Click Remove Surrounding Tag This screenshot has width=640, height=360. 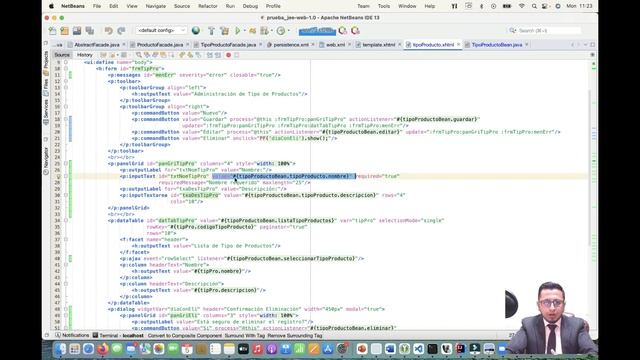pyautogui.click(x=295, y=336)
